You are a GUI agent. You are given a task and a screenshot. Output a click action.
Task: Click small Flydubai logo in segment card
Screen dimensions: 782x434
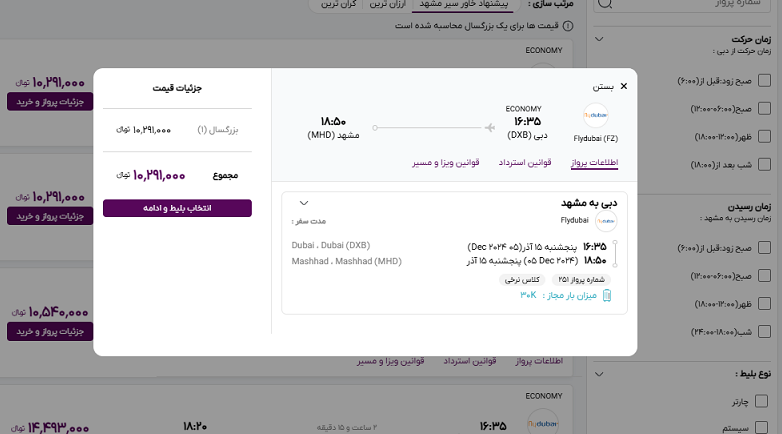pos(606,221)
